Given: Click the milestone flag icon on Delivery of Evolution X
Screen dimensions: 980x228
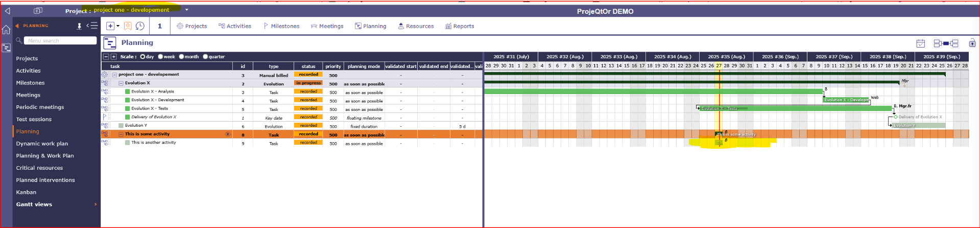Looking at the screenshot, I should click(x=105, y=117).
